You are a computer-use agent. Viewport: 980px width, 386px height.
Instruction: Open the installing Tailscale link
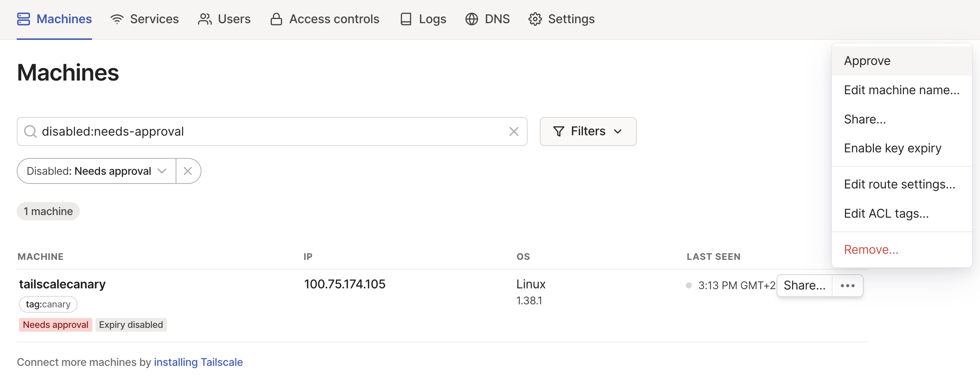click(x=198, y=362)
